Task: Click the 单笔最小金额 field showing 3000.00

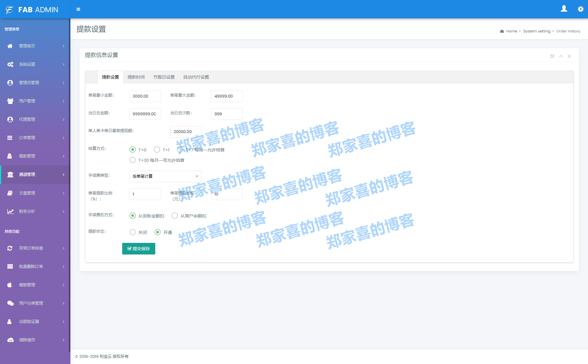Action: click(145, 96)
